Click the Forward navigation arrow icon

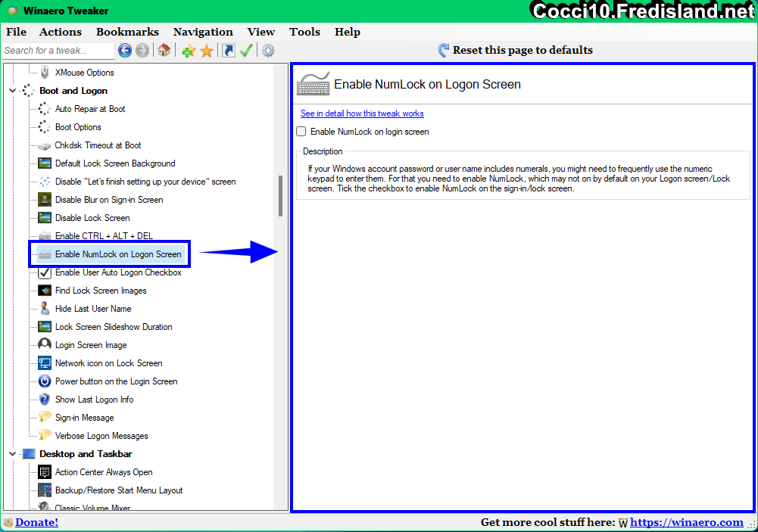tap(142, 50)
